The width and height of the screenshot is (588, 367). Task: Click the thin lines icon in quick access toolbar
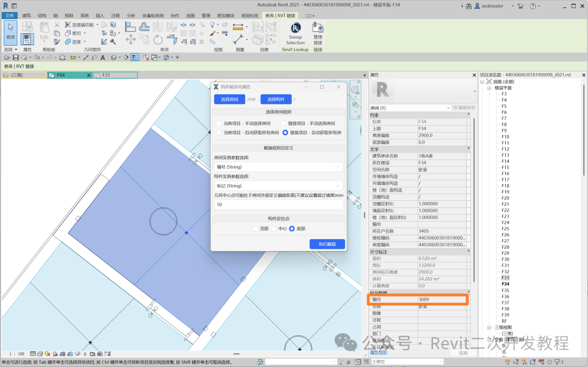pyautogui.click(x=135, y=57)
